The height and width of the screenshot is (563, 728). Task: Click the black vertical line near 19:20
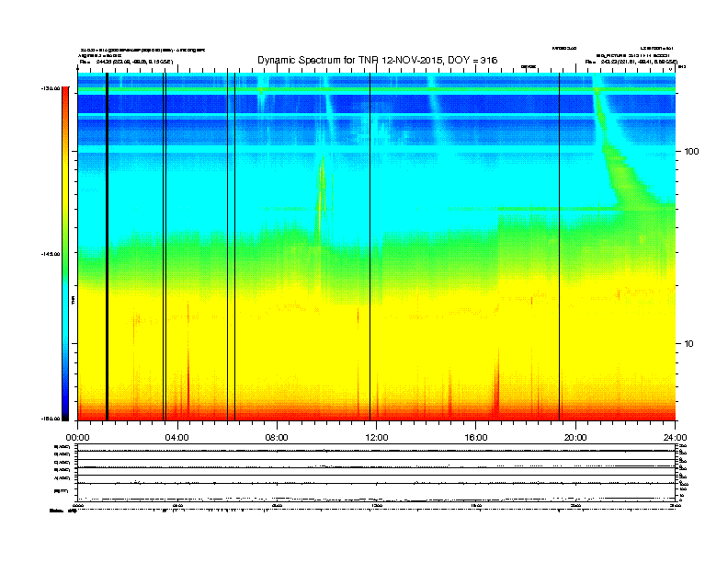pyautogui.click(x=559, y=247)
